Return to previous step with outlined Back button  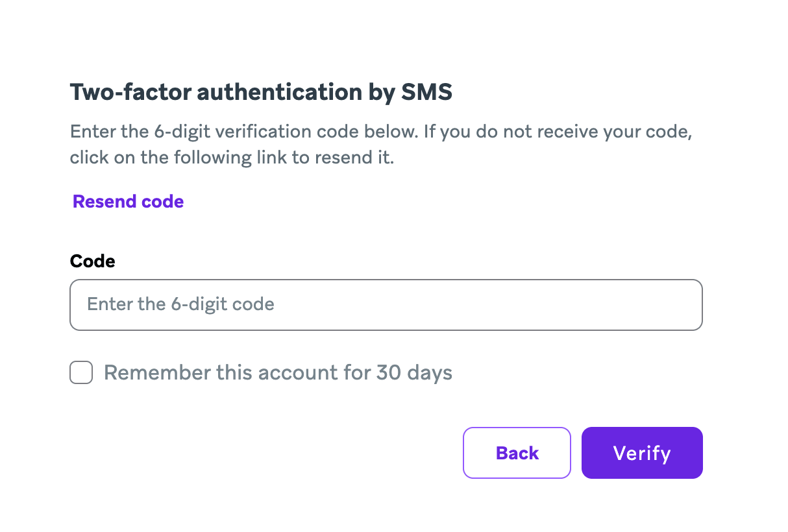pyautogui.click(x=517, y=453)
